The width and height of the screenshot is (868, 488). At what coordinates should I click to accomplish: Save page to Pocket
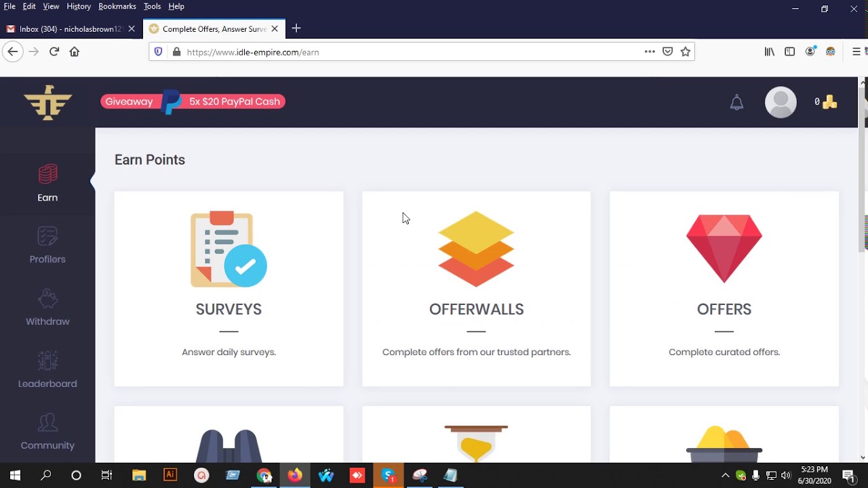click(x=667, y=52)
